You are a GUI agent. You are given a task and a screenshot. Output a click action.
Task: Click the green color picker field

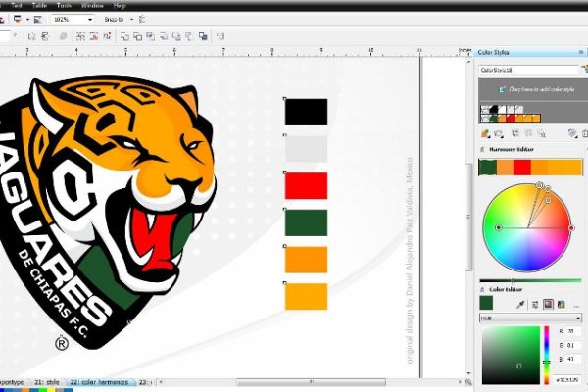pos(511,355)
